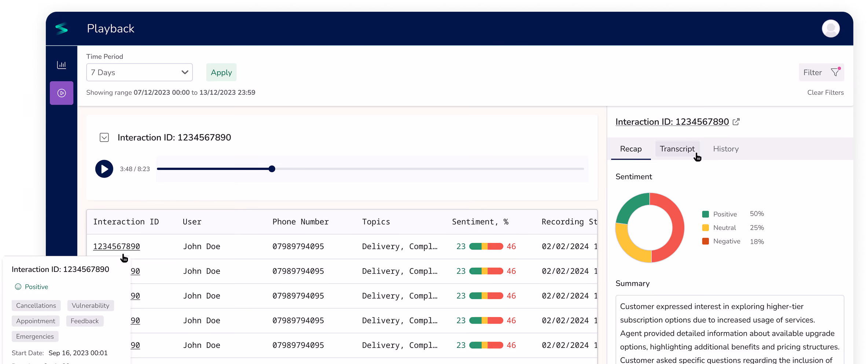Click the 3:48 / 8:23 time readout
Image resolution: width=868 pixels, height=364 pixels.
click(135, 169)
